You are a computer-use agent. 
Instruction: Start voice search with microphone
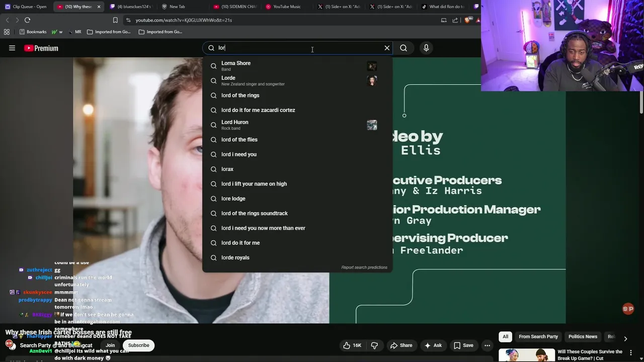pyautogui.click(x=426, y=48)
